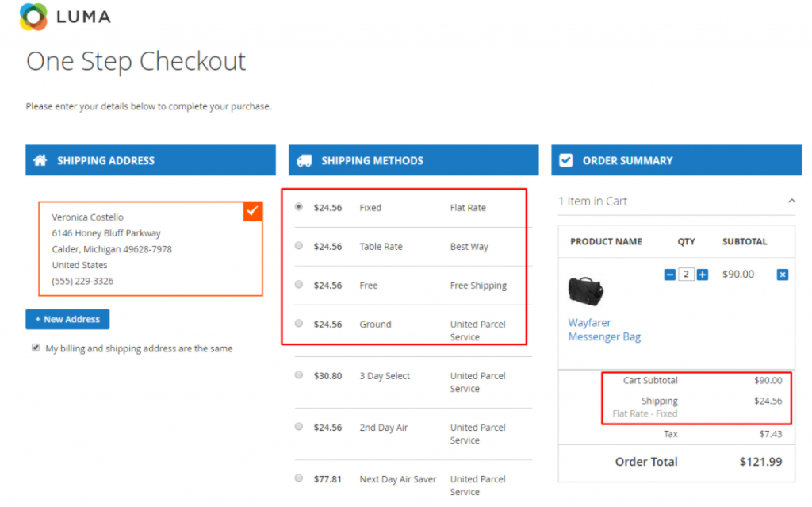This screenshot has width=812, height=507.
Task: Click the truck icon in Shipping Methods header
Action: tap(304, 160)
